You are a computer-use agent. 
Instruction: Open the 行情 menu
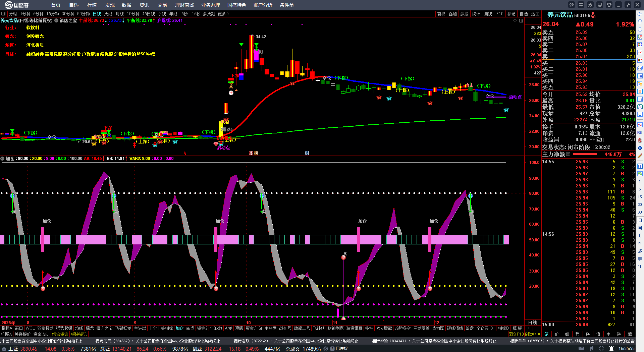click(92, 5)
